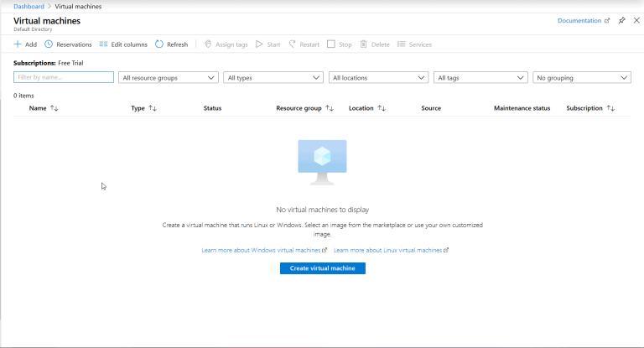Refresh the virtual machines list
Screen dimensions: 644x348
point(171,44)
